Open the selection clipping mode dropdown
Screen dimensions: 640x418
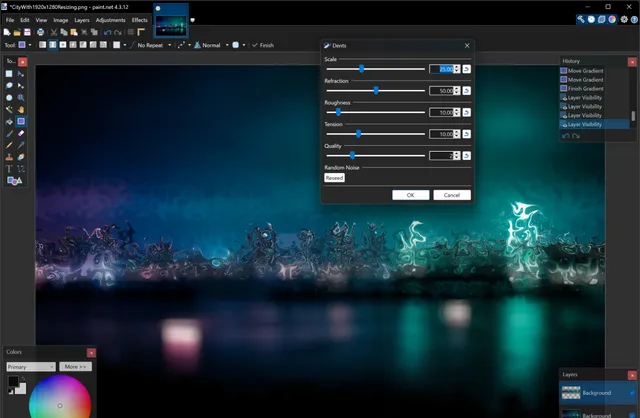coord(244,45)
